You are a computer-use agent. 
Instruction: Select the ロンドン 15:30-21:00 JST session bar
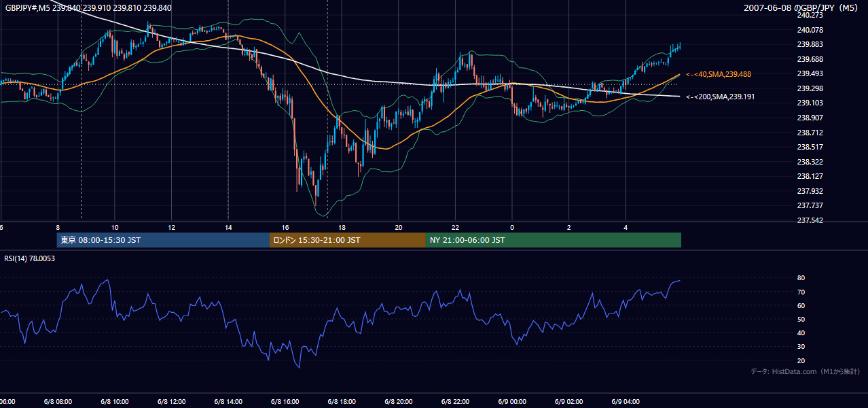tap(348, 240)
